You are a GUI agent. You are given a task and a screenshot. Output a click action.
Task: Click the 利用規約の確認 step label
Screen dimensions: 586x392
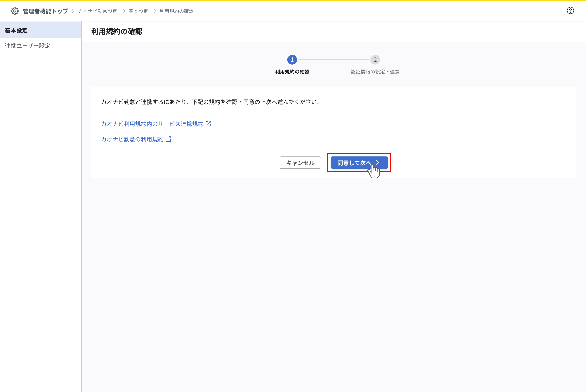pyautogui.click(x=292, y=72)
